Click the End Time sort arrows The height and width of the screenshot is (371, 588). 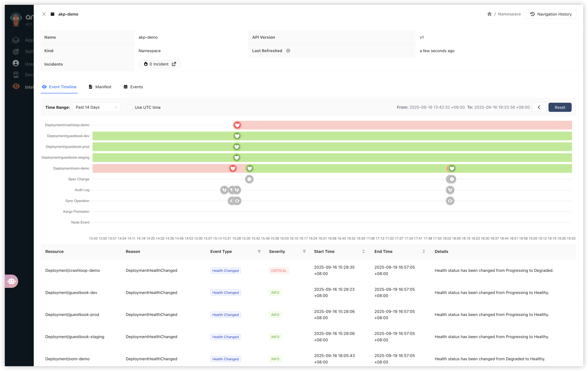424,251
